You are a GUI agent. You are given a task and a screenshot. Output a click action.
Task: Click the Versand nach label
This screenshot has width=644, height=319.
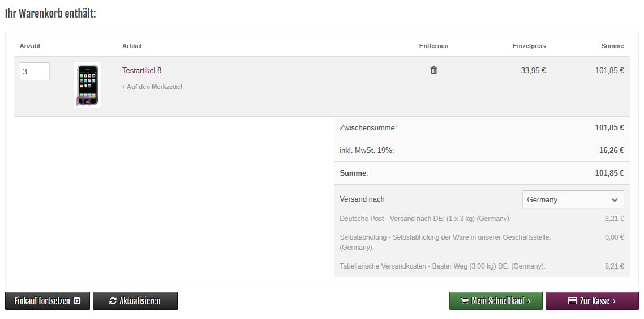pyautogui.click(x=362, y=199)
